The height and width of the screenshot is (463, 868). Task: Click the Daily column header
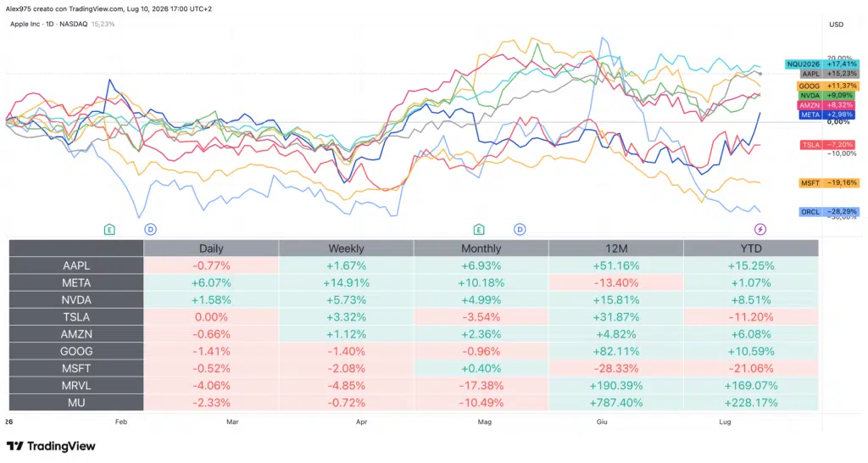coord(211,248)
